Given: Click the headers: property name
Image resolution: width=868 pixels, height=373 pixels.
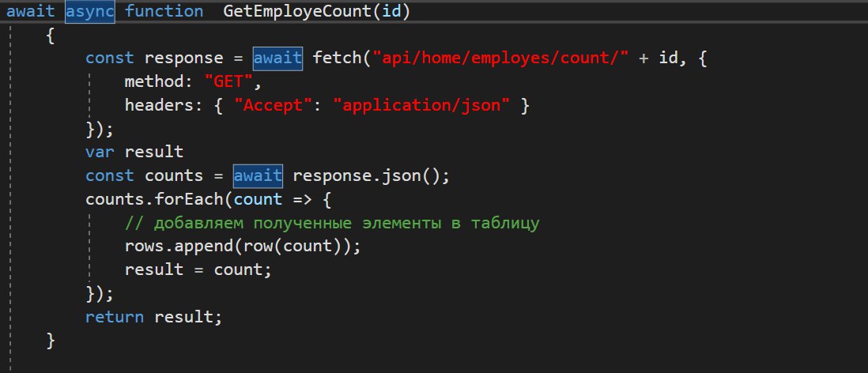Looking at the screenshot, I should [x=164, y=105].
